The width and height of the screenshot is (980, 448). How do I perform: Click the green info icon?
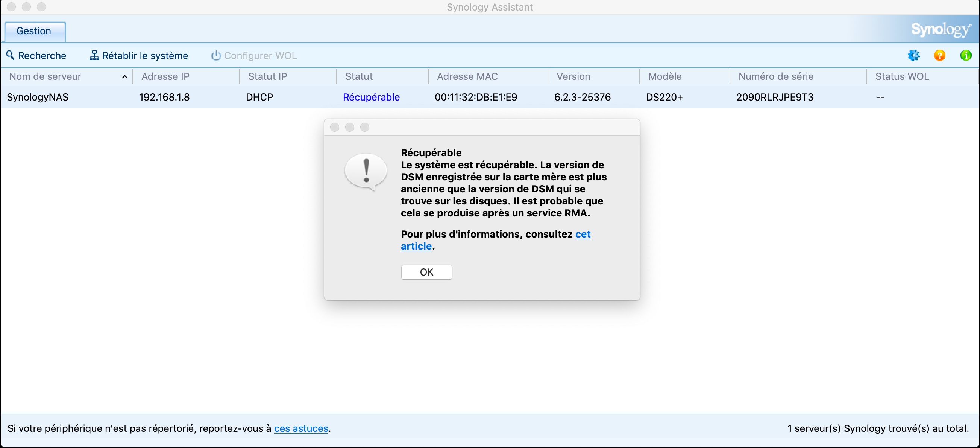[966, 56]
